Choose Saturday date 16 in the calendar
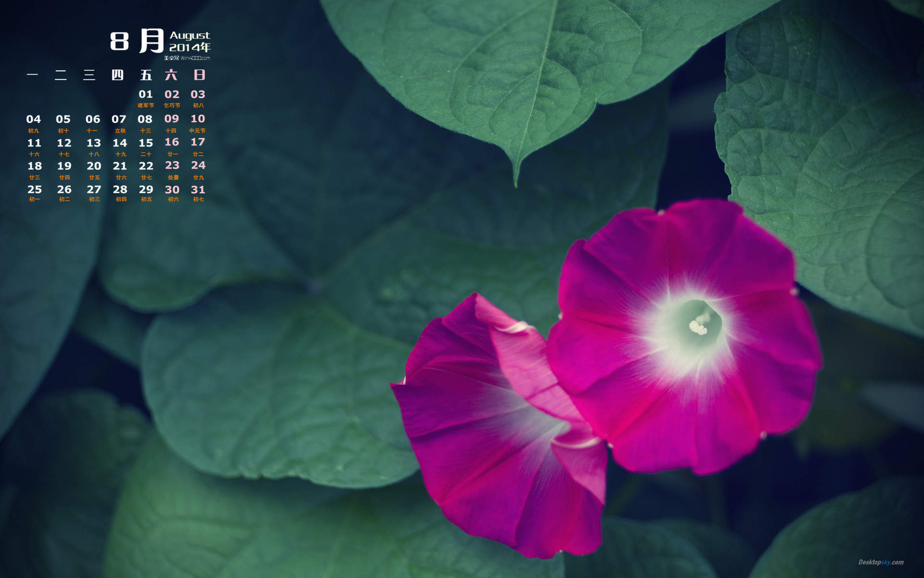 tap(172, 142)
